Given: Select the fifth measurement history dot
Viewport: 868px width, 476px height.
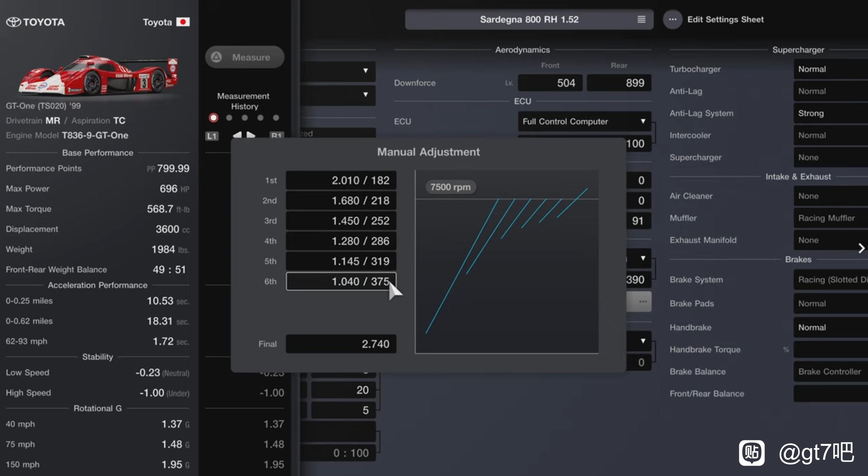Looking at the screenshot, I should [276, 118].
